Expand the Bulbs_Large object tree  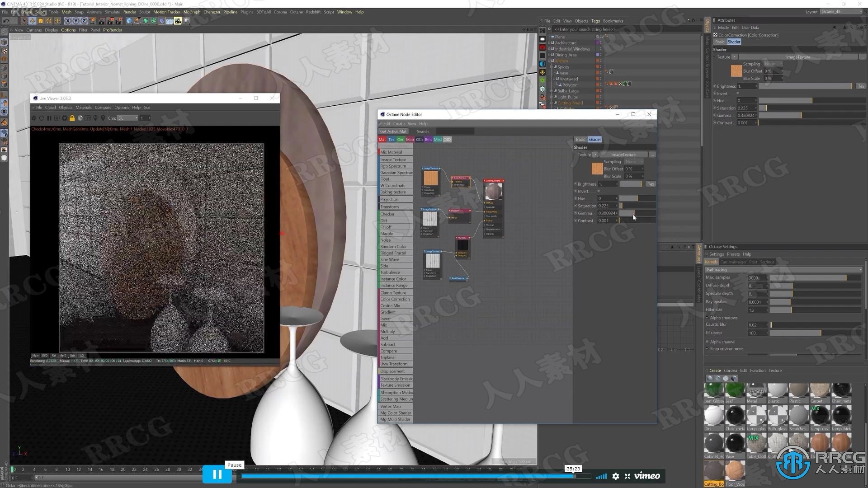tap(552, 91)
